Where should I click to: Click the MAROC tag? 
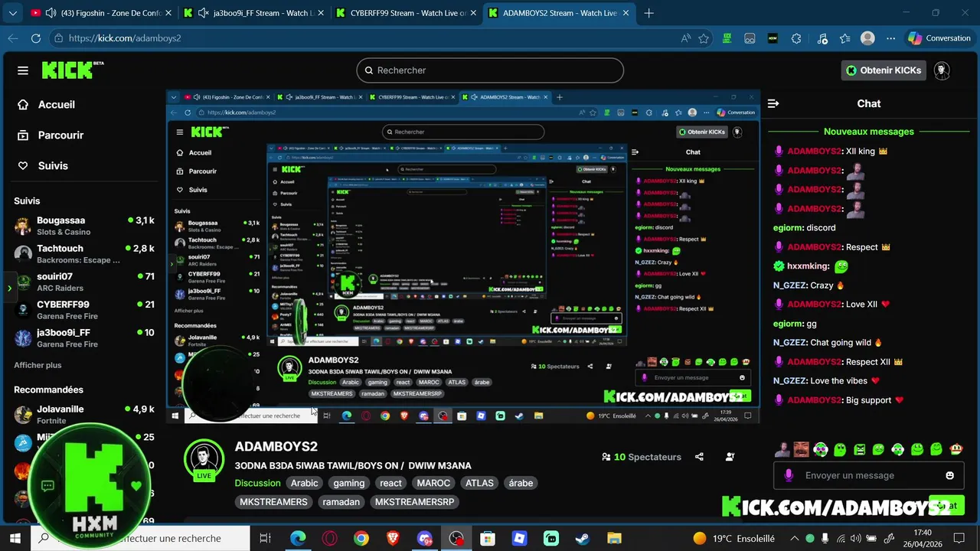click(x=433, y=483)
